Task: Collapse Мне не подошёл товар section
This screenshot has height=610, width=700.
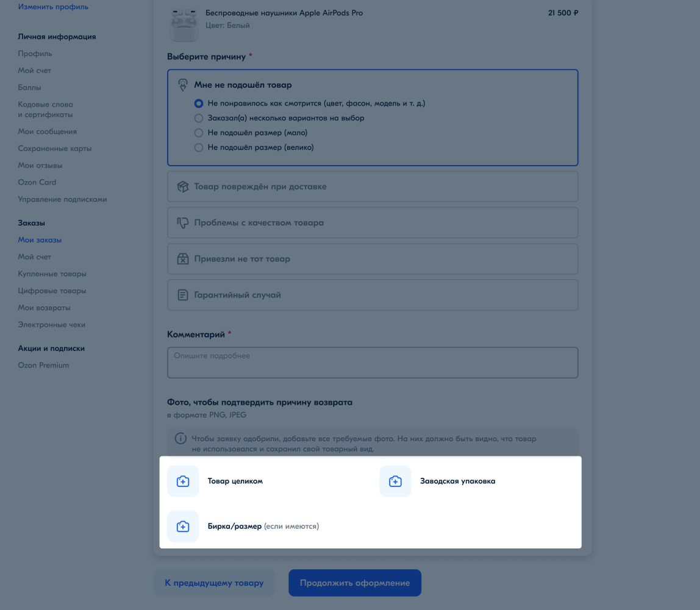Action: click(243, 85)
